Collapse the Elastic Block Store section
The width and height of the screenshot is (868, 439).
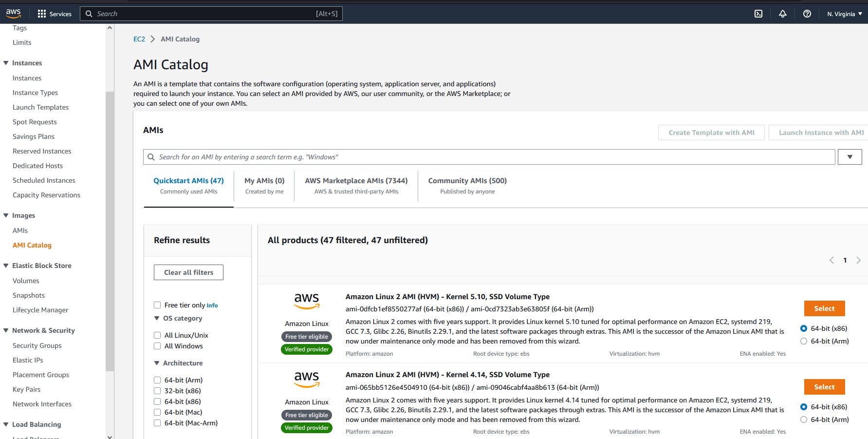pos(6,266)
